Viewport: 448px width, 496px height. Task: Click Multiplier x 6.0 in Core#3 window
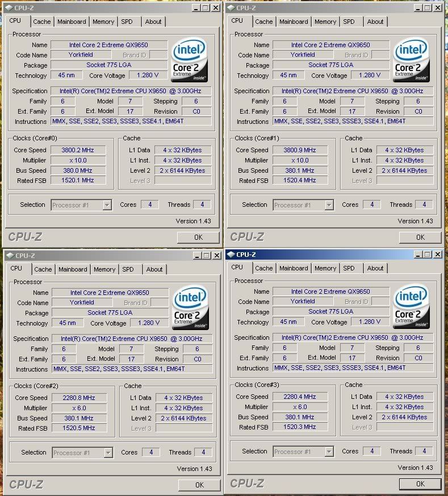300,406
